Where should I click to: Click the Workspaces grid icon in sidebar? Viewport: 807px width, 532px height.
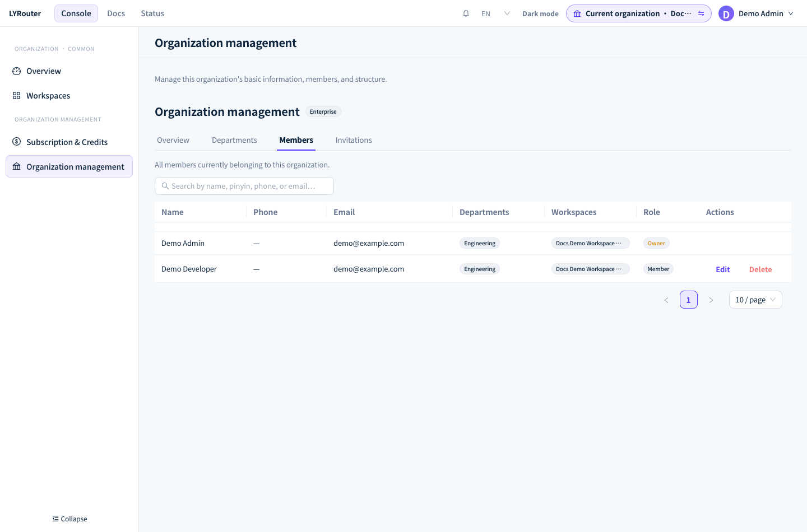pos(17,96)
